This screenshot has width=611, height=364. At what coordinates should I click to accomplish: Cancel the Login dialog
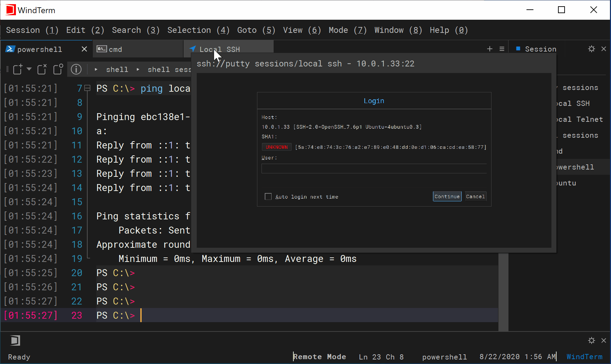point(476,197)
